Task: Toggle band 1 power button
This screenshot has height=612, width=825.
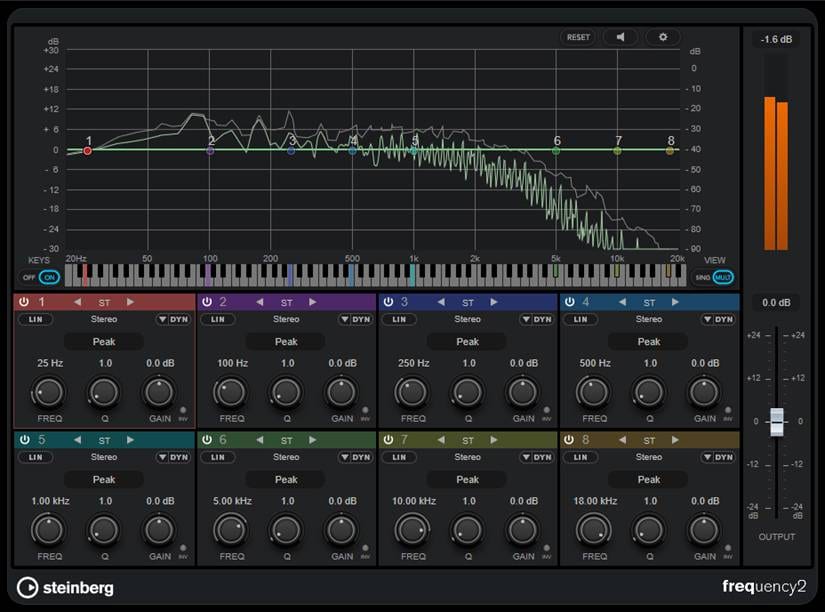Action: tap(24, 302)
